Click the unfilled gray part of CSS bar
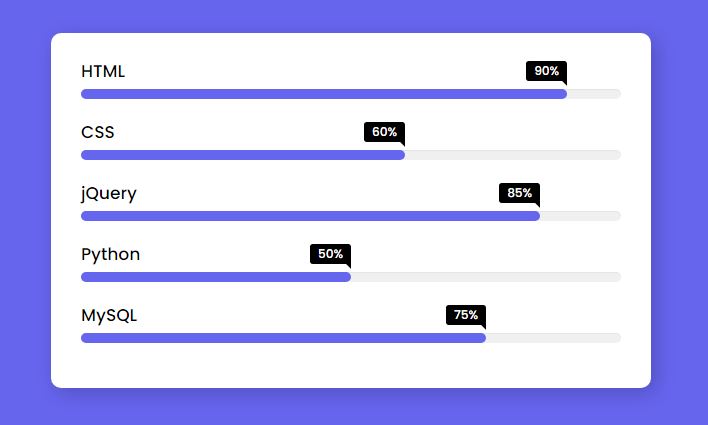708x425 pixels. [513, 155]
